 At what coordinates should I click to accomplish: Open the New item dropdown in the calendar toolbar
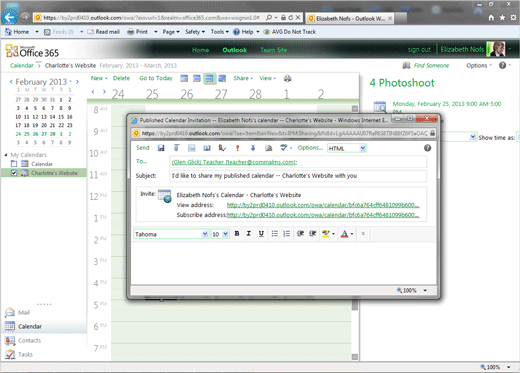pos(99,78)
